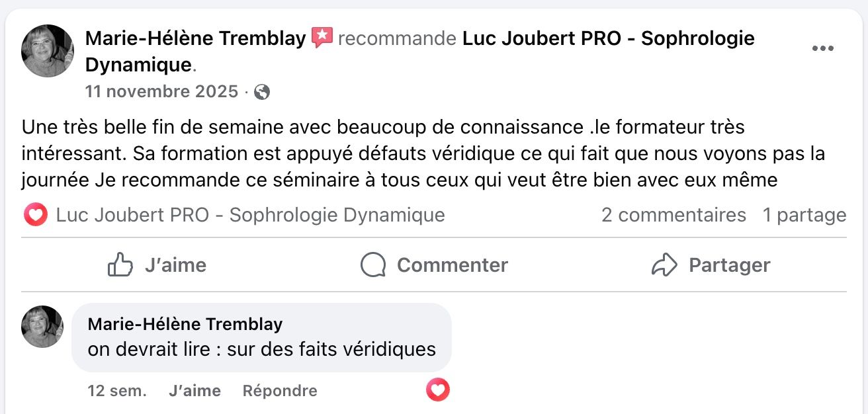Open commenter name Marie-Hélène Tremblay
The width and height of the screenshot is (868, 414).
[x=185, y=324]
